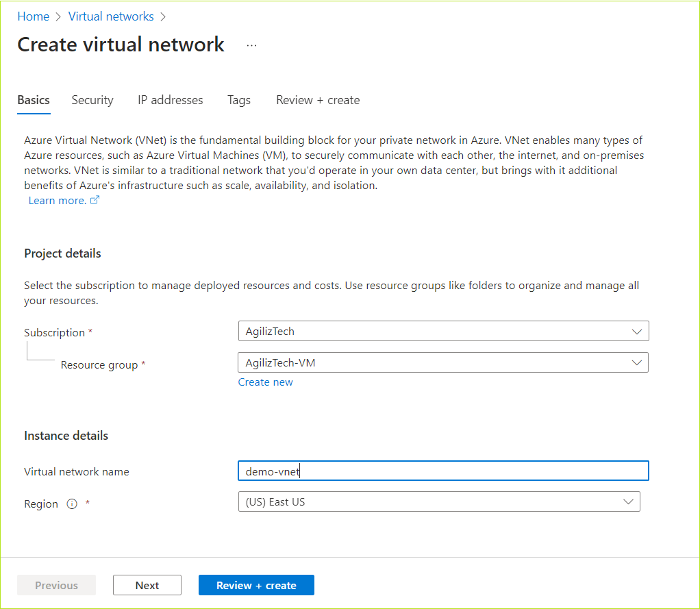Return to the Basics tab
700x609 pixels.
33,100
